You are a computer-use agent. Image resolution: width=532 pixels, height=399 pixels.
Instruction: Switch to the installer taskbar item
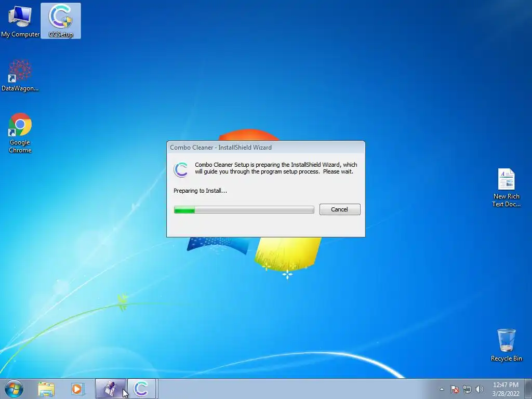[x=111, y=389]
